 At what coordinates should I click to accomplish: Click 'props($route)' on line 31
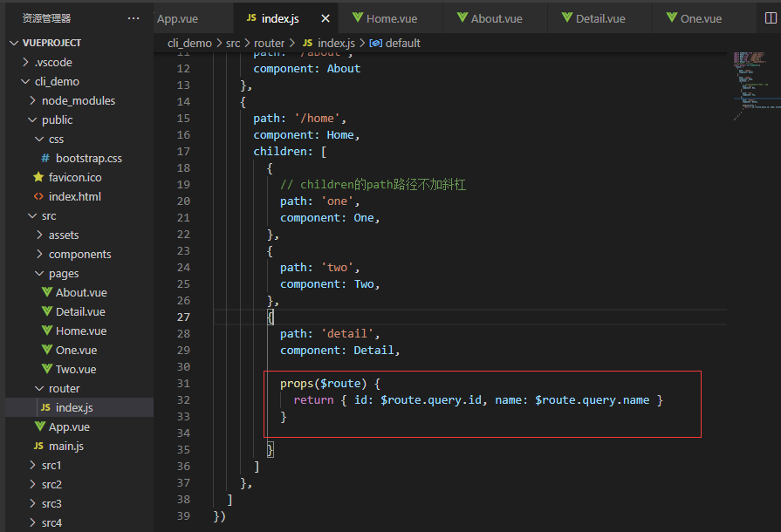(x=323, y=384)
